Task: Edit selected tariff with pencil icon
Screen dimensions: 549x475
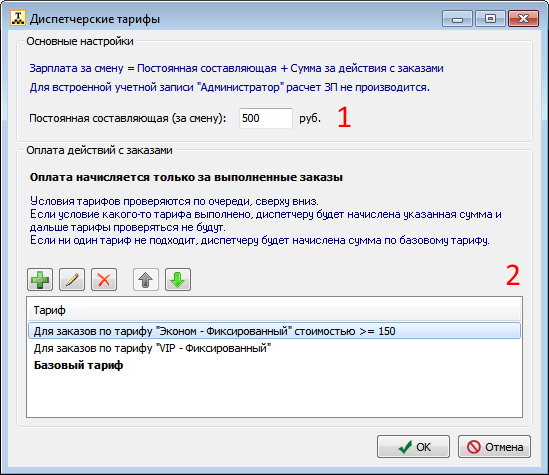Action: pyautogui.click(x=72, y=280)
